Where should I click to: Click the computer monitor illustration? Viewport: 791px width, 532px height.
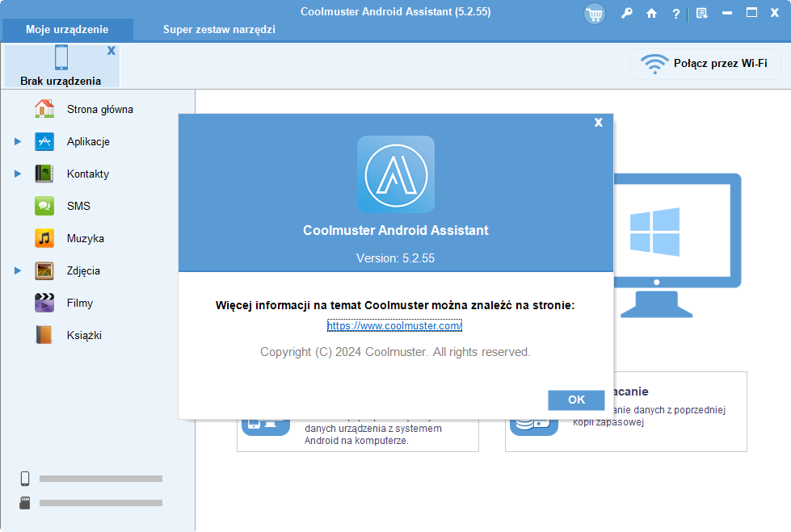coord(677,245)
